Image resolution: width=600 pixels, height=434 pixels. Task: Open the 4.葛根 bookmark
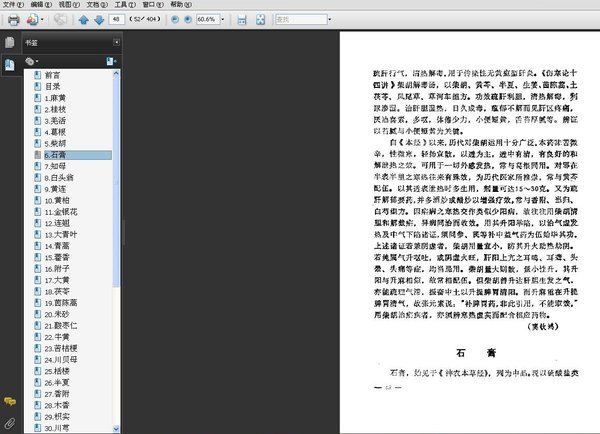55,132
